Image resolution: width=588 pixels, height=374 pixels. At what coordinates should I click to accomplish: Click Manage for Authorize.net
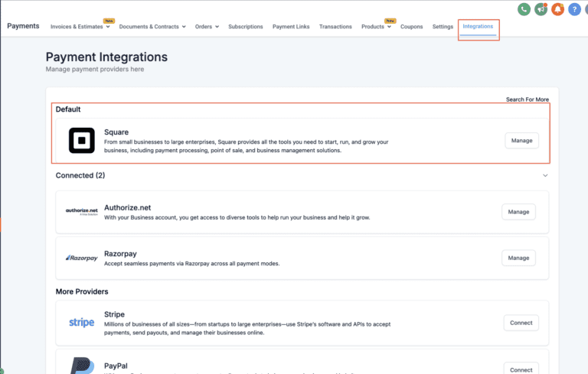pyautogui.click(x=518, y=212)
